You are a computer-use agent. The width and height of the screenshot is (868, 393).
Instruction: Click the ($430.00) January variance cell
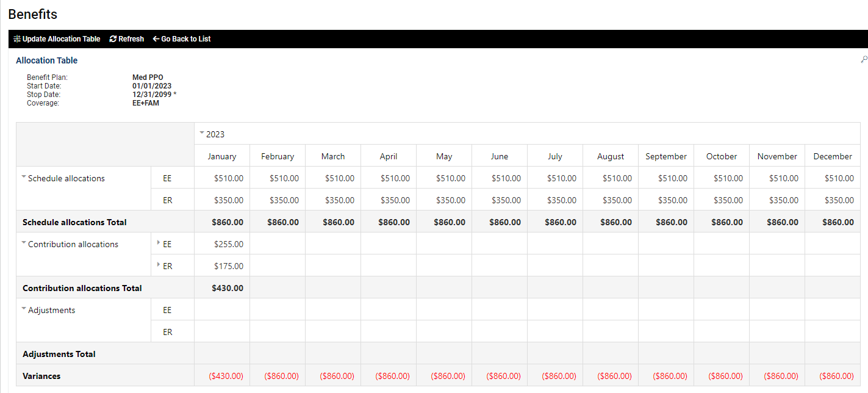(x=222, y=376)
